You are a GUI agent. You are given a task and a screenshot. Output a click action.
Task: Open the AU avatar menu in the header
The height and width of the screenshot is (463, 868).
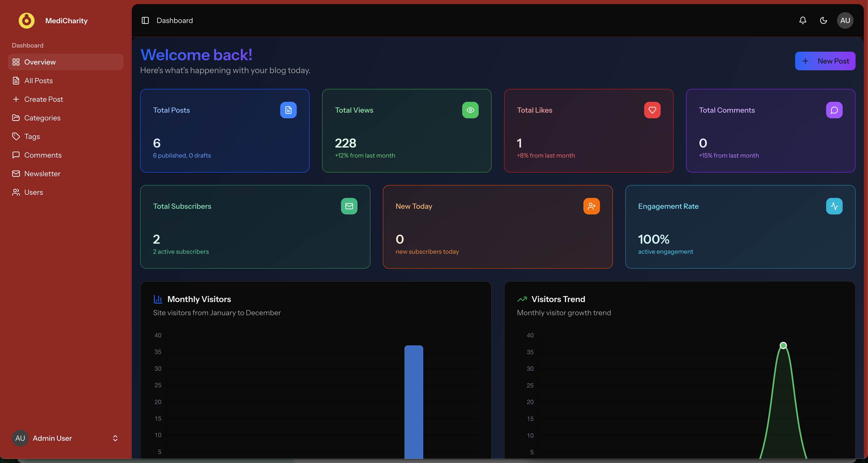(845, 20)
